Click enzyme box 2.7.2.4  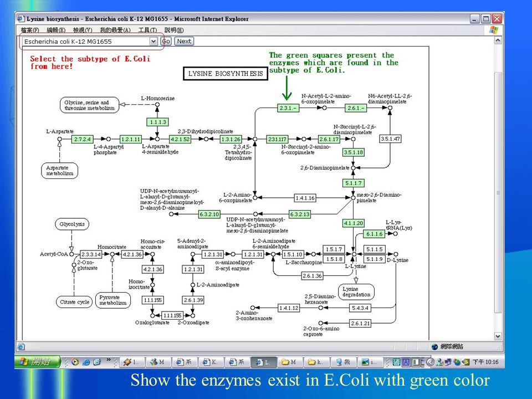[x=83, y=139]
